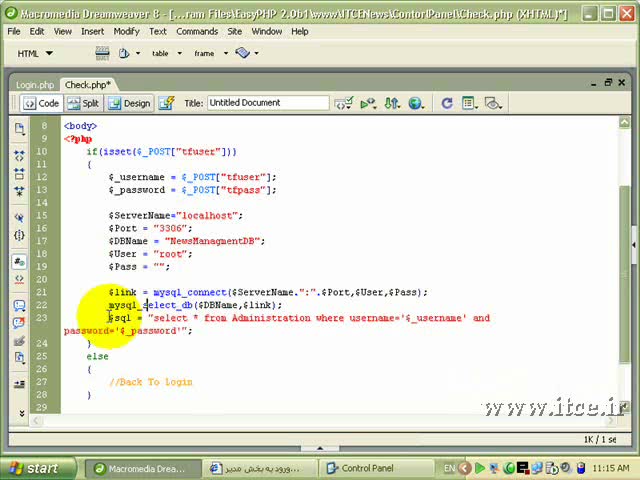Switch to Design view

[x=130, y=103]
